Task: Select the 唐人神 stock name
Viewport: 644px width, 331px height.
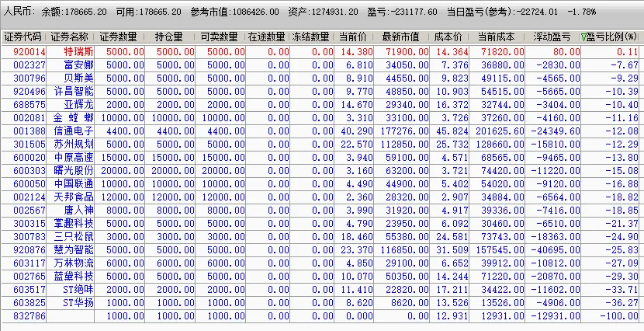Action: point(79,210)
